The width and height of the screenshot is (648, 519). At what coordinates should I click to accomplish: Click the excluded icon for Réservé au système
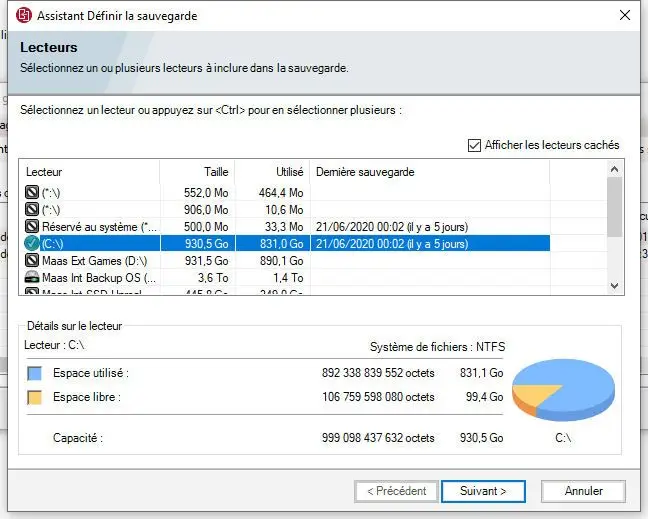click(x=32, y=226)
